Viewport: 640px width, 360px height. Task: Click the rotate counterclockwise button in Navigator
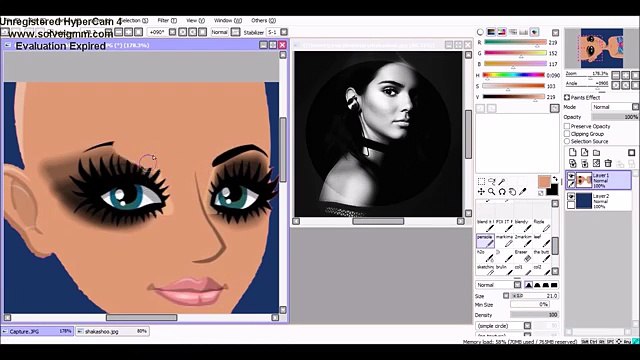coord(616,85)
